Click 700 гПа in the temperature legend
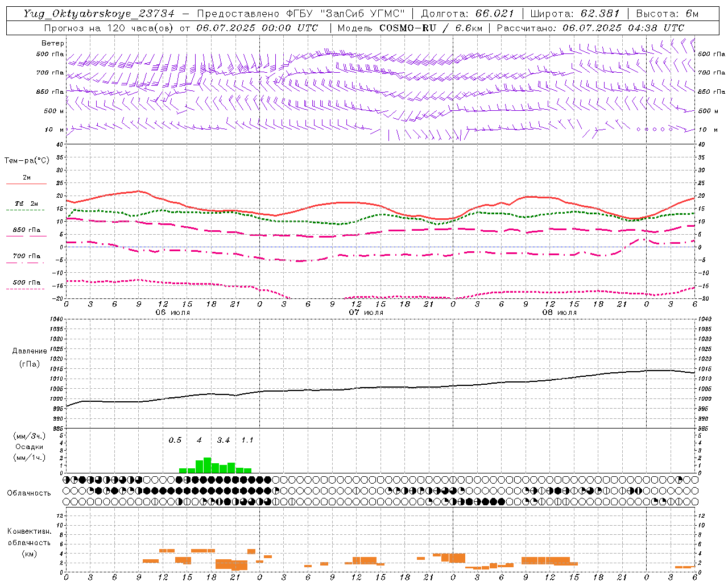The height and width of the screenshot is (582, 728). [x=27, y=256]
